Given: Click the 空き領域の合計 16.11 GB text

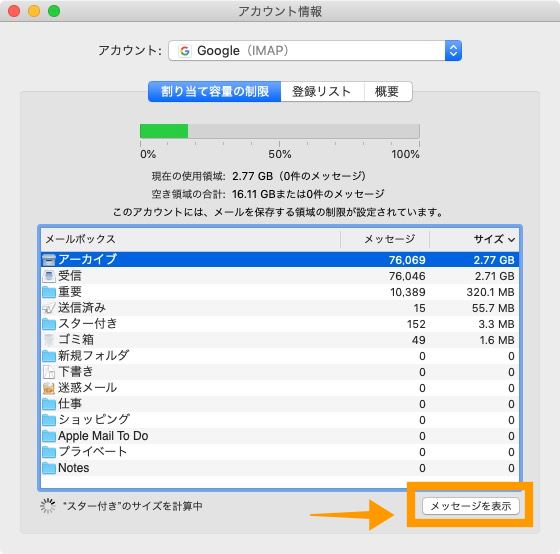Looking at the screenshot, I should click(268, 194).
